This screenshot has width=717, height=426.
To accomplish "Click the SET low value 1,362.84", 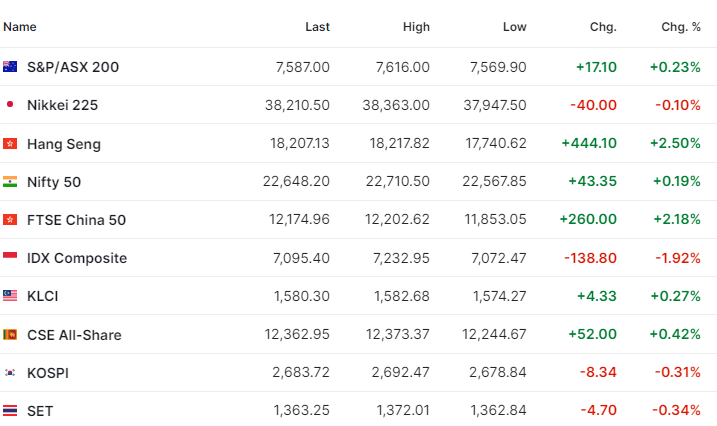I will coord(499,410).
